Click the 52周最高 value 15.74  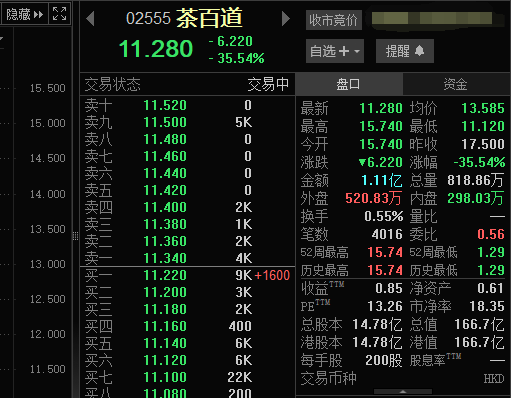click(x=385, y=252)
